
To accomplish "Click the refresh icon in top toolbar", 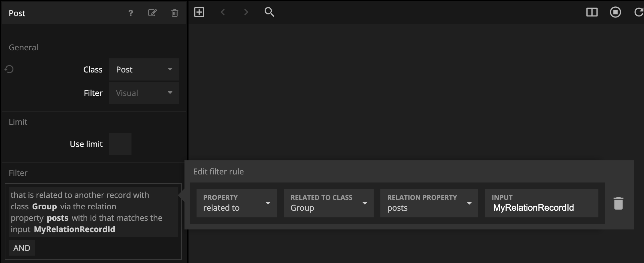I will click(x=639, y=12).
